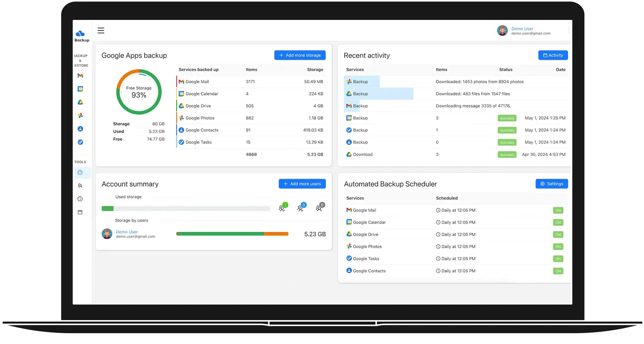Open Gmail backup in sidebar
The height and width of the screenshot is (344, 644).
pos(80,76)
